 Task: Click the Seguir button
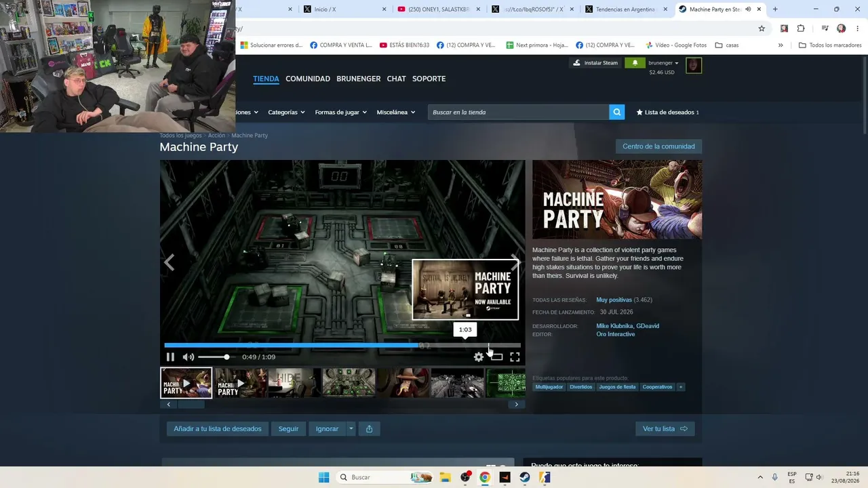(288, 429)
